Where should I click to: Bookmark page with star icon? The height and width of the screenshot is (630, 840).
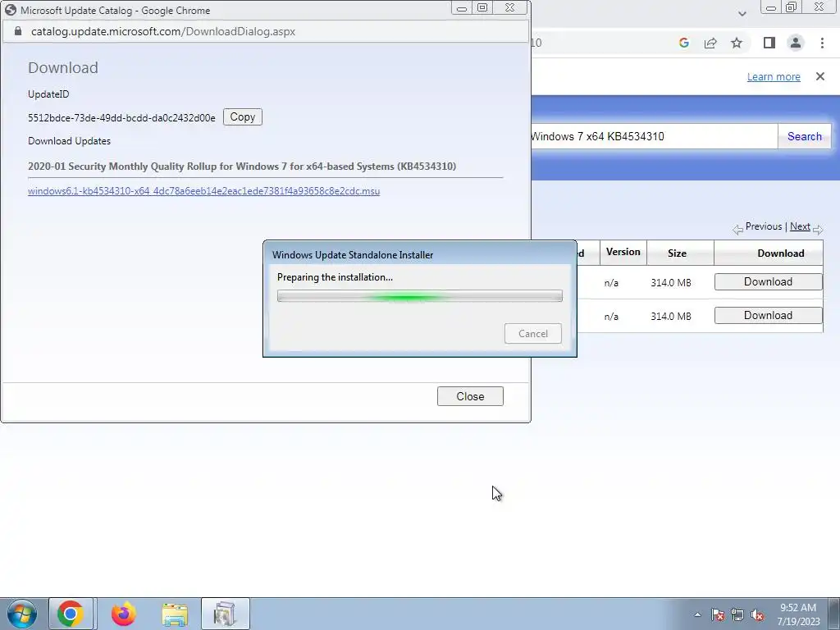737,43
